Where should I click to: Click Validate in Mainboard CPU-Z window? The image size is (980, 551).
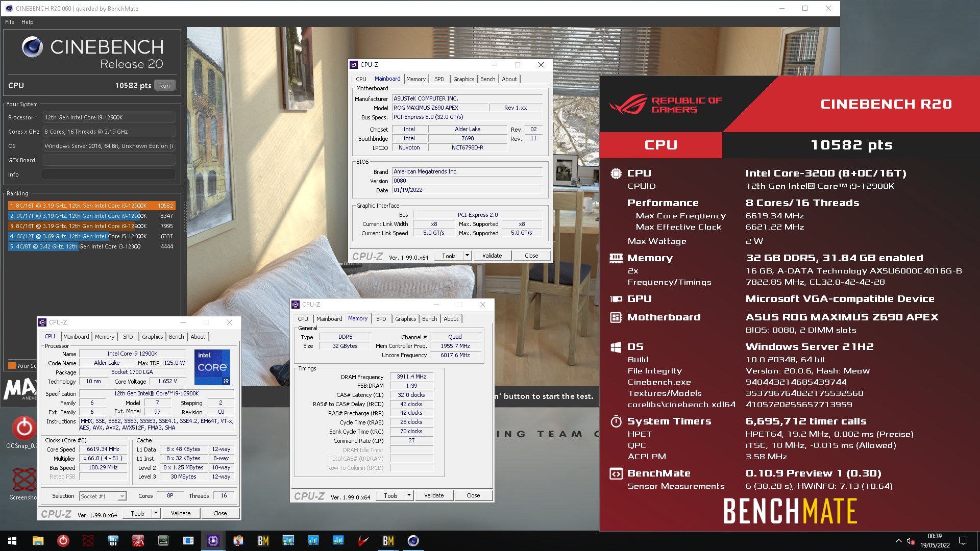click(492, 256)
